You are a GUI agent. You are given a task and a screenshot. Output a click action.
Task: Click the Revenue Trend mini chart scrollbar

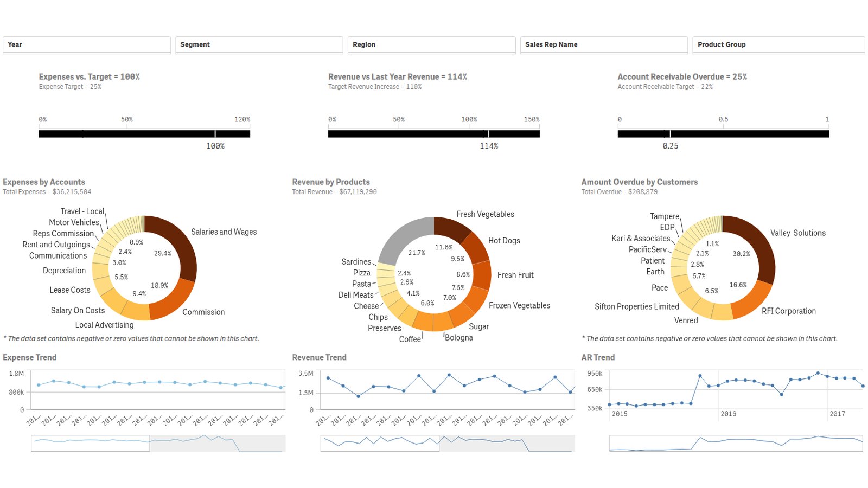click(448, 443)
